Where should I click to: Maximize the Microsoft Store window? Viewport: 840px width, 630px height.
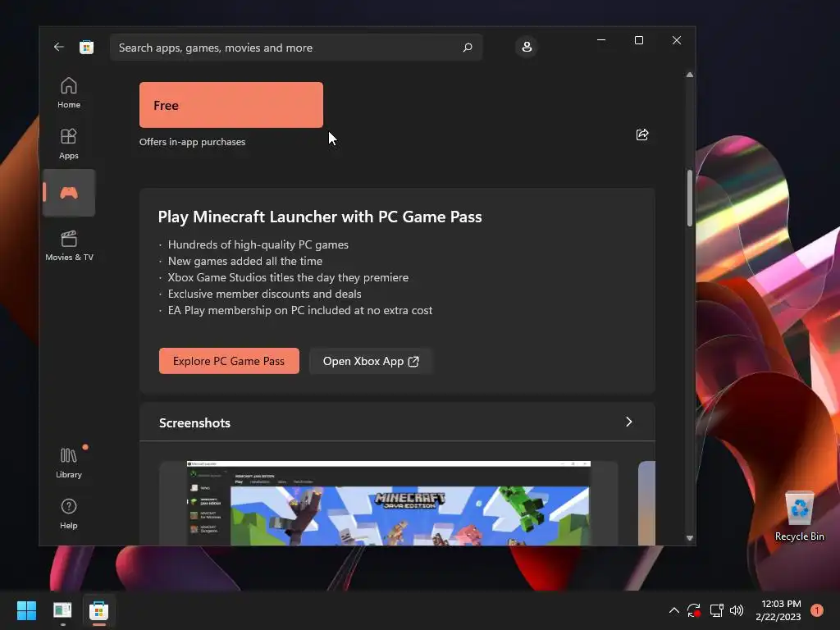pos(638,40)
